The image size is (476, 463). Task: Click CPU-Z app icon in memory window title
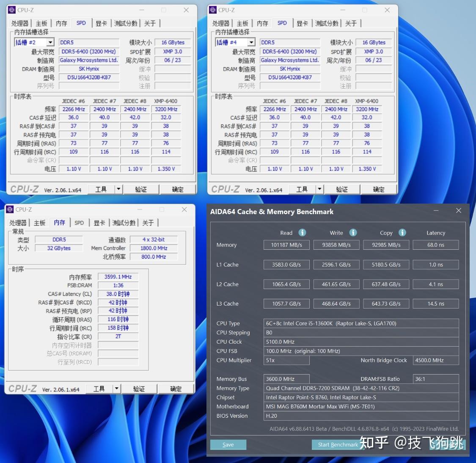(10, 209)
